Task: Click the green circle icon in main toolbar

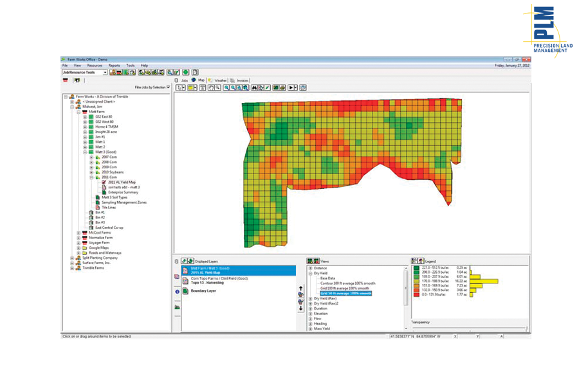Action: pos(186,72)
